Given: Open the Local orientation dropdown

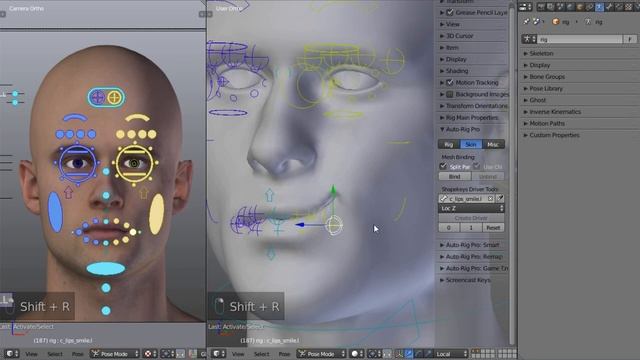Looking at the screenshot, I should (x=451, y=353).
